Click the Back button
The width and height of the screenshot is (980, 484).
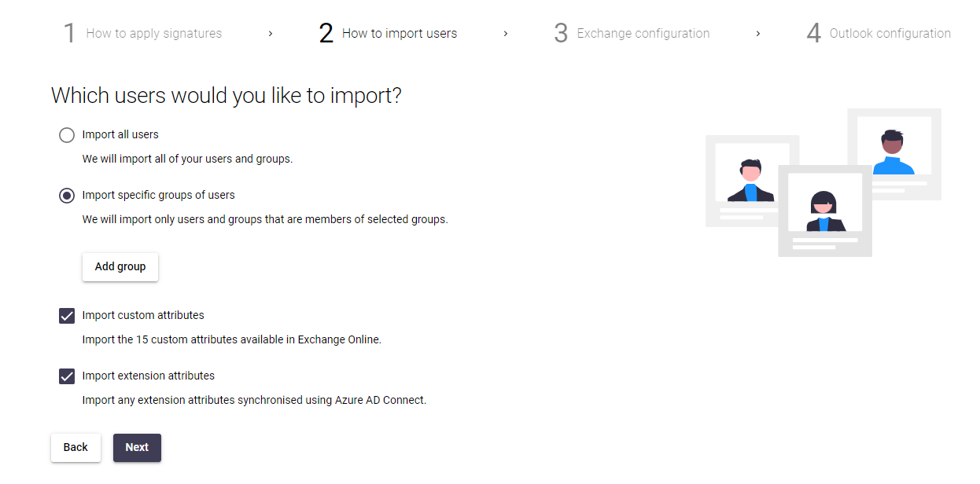76,448
